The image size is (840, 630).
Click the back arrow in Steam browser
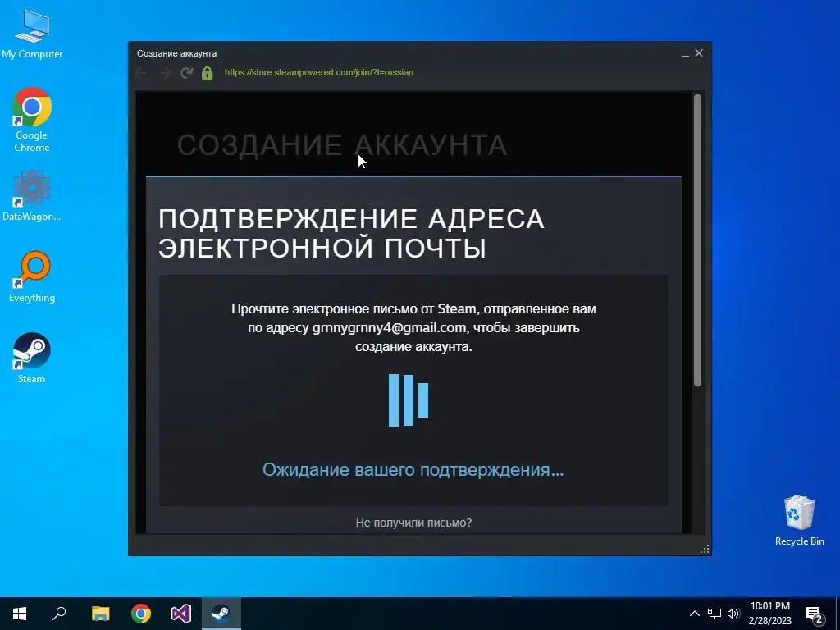pyautogui.click(x=141, y=73)
